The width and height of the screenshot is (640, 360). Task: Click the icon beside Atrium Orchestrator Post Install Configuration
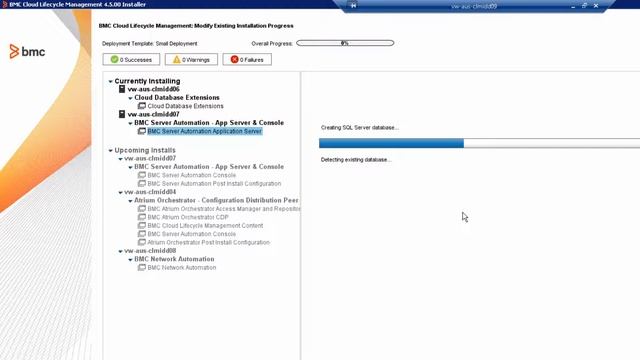click(x=142, y=242)
